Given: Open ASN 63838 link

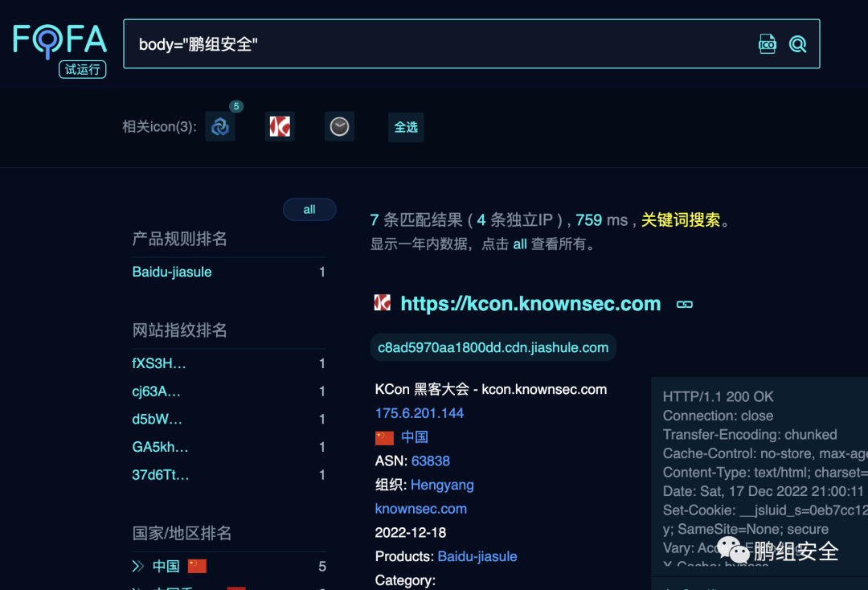Looking at the screenshot, I should [431, 461].
